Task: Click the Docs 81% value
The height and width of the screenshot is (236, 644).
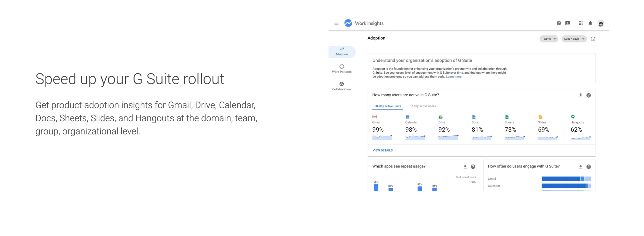Action: (x=477, y=130)
